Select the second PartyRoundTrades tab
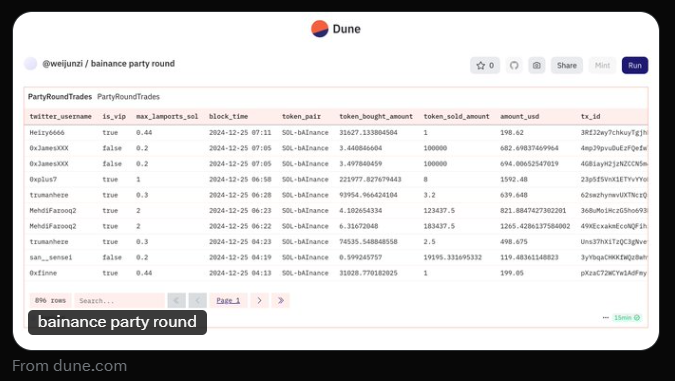Viewport: 675px width, 381px height. [x=128, y=97]
